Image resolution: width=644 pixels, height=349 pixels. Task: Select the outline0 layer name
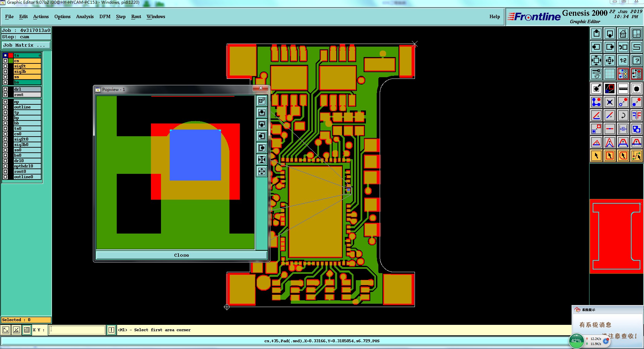(x=28, y=177)
